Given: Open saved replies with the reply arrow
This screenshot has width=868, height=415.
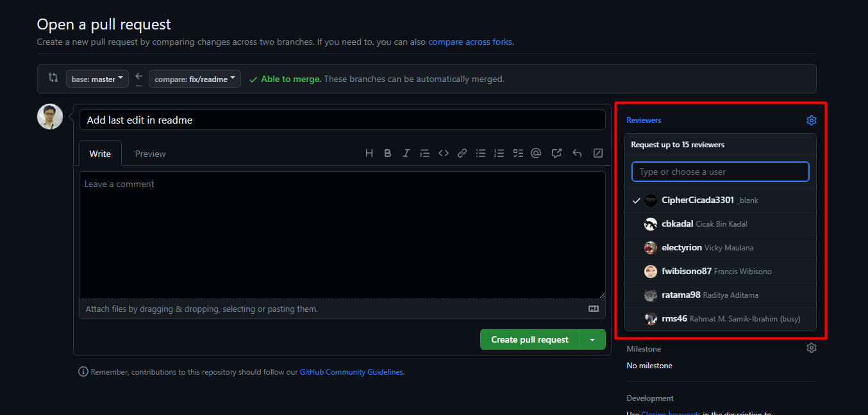Looking at the screenshot, I should (577, 153).
